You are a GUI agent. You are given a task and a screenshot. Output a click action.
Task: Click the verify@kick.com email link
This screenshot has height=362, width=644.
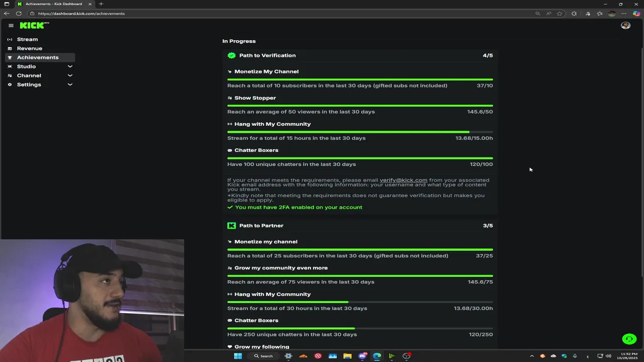click(x=404, y=180)
